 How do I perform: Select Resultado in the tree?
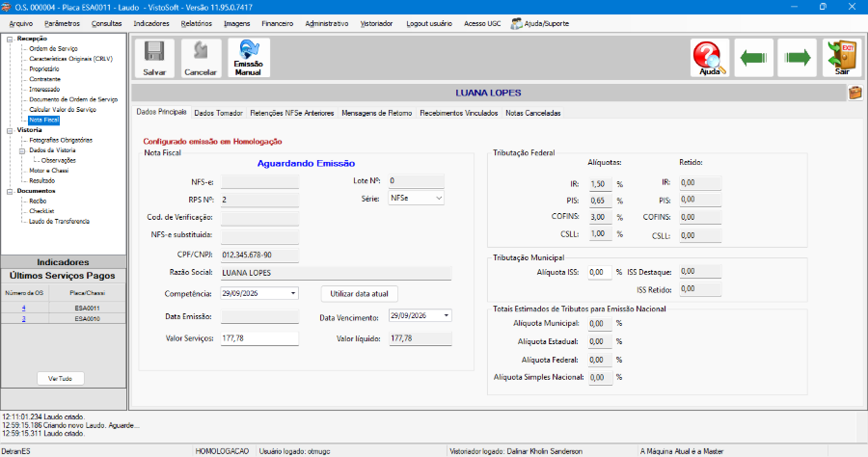[42, 181]
